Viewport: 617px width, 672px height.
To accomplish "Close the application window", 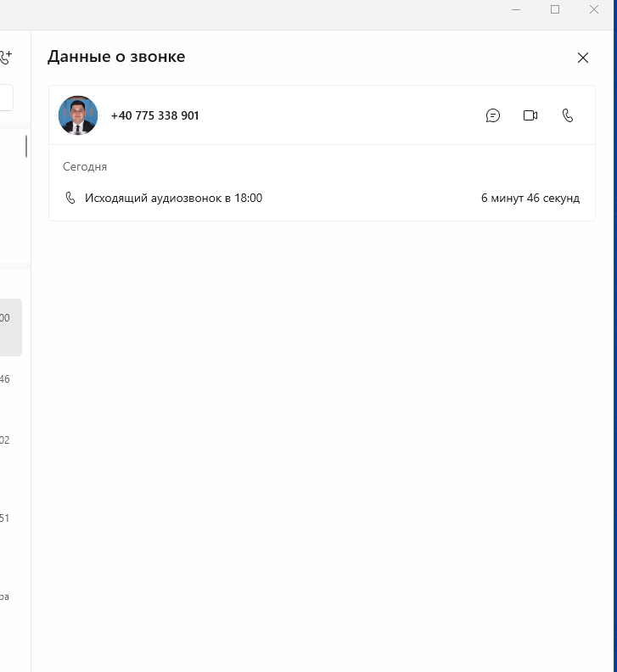I will (x=594, y=9).
